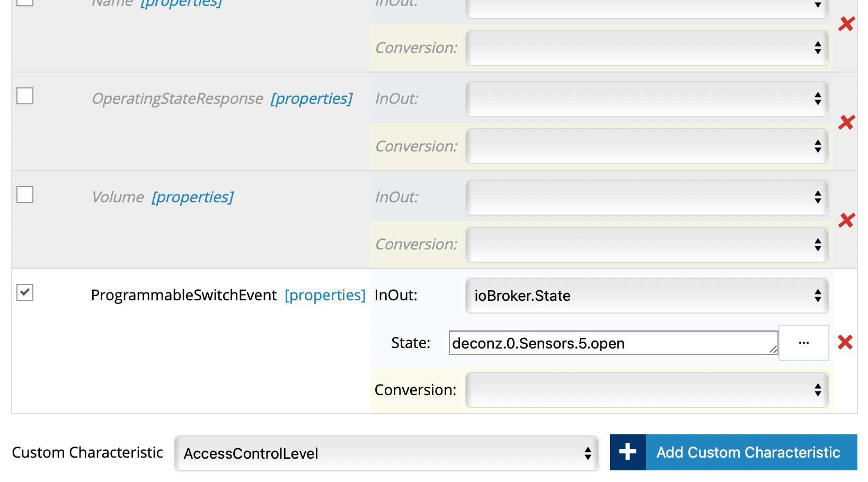Open state browser with the ellipsis button
Viewport: 868px width, 482px height.
(803, 343)
